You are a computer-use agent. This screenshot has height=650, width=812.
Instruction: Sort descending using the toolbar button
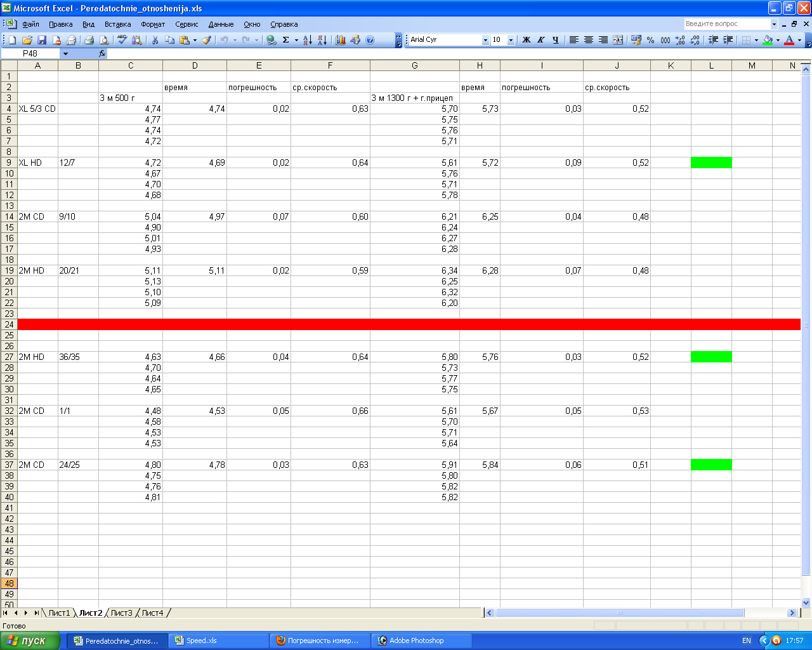pos(322,40)
